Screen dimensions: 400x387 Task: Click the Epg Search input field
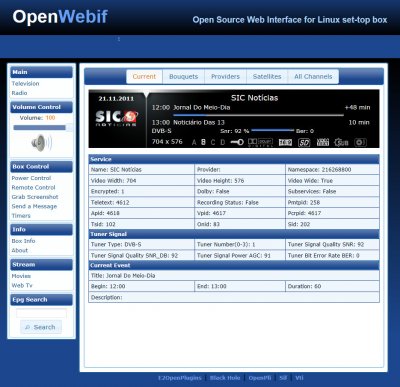41,313
